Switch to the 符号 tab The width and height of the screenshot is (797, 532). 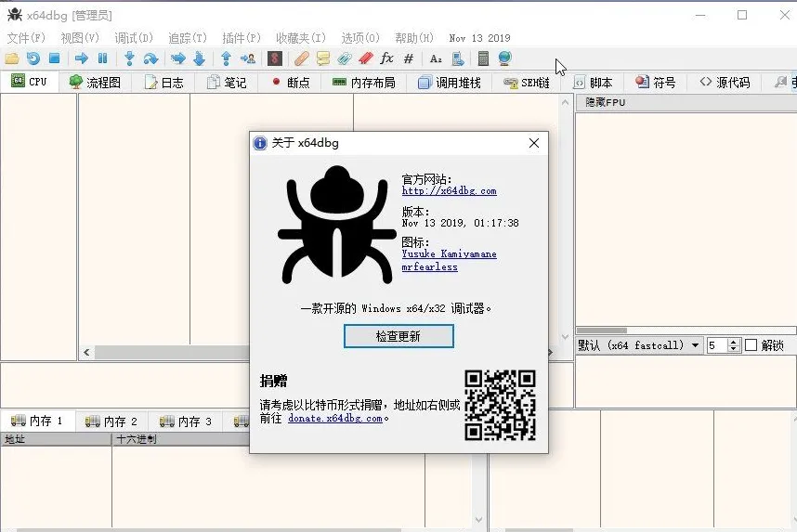pyautogui.click(x=656, y=83)
